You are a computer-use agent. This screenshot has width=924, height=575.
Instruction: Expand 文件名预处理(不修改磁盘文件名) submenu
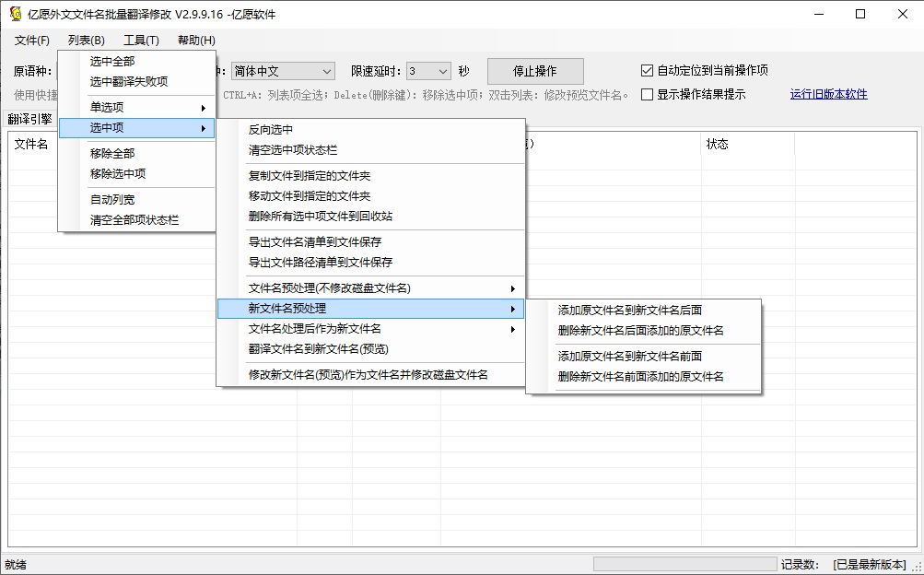[370, 288]
